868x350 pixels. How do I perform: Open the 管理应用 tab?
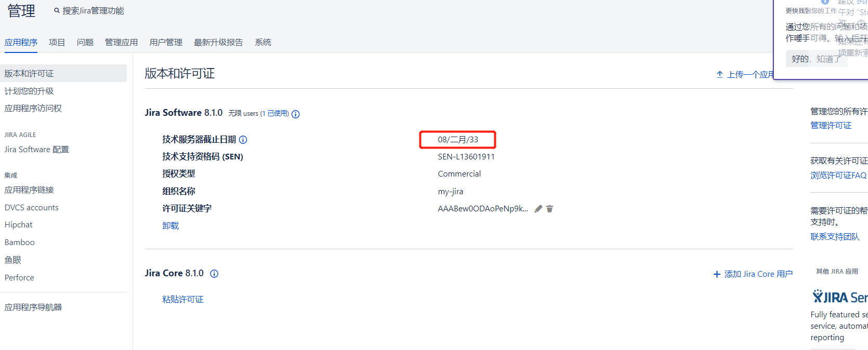pos(122,43)
